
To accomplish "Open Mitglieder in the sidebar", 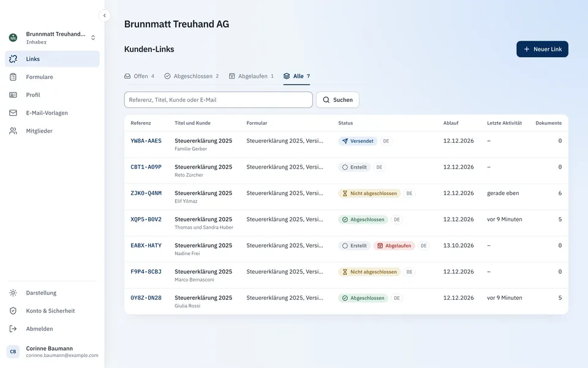I will point(52,131).
